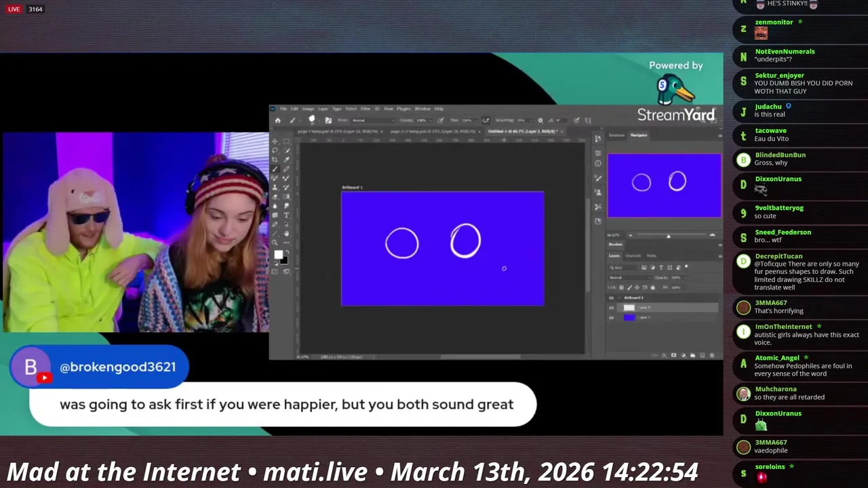Viewport: 868px width, 488px height.
Task: Open the Image menu
Action: coord(308,108)
